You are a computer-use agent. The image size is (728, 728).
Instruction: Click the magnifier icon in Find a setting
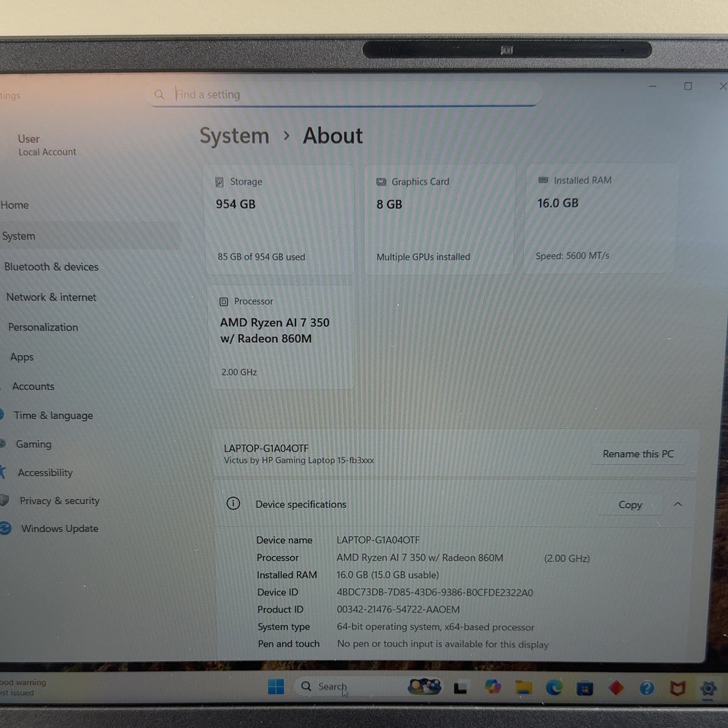[160, 95]
